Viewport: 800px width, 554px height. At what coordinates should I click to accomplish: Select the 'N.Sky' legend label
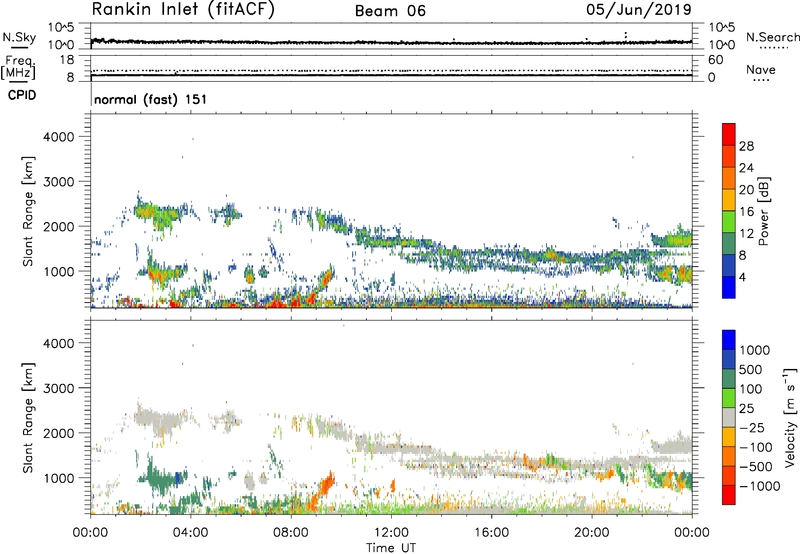(x=19, y=37)
